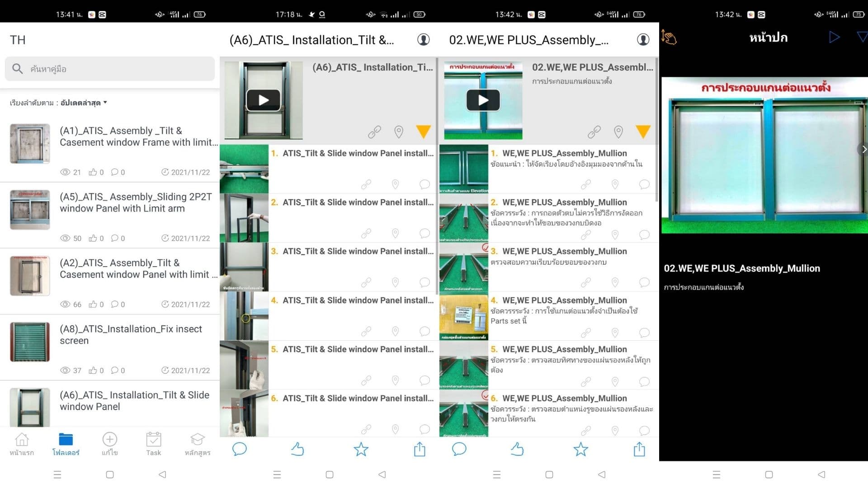Viewport: 868px width, 488px height.
Task: Tap the location pin in the (A6)_ATIS header
Action: pos(398,132)
